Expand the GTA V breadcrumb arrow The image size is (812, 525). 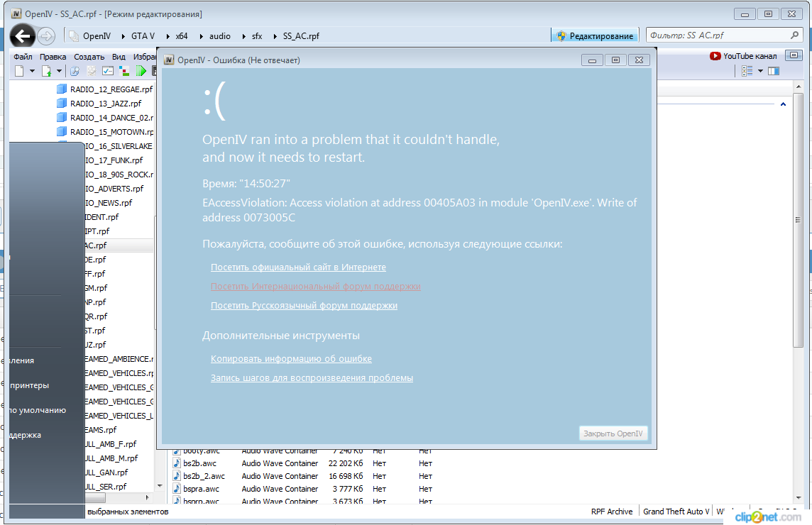pos(168,35)
